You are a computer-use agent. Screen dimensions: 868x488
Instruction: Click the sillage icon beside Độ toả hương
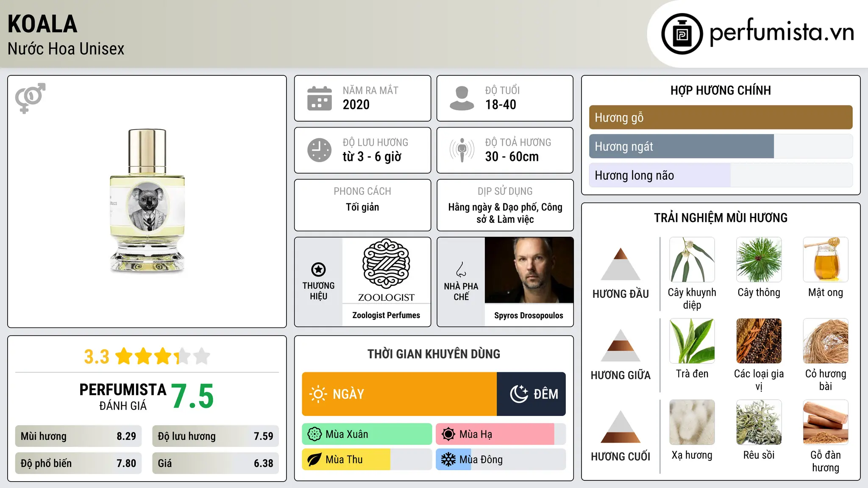pos(462,150)
